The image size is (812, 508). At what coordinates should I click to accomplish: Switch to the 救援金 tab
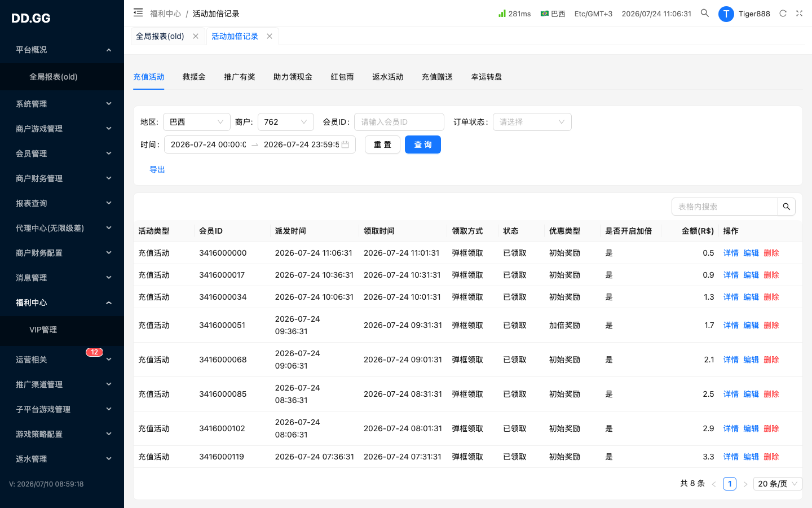click(x=194, y=77)
